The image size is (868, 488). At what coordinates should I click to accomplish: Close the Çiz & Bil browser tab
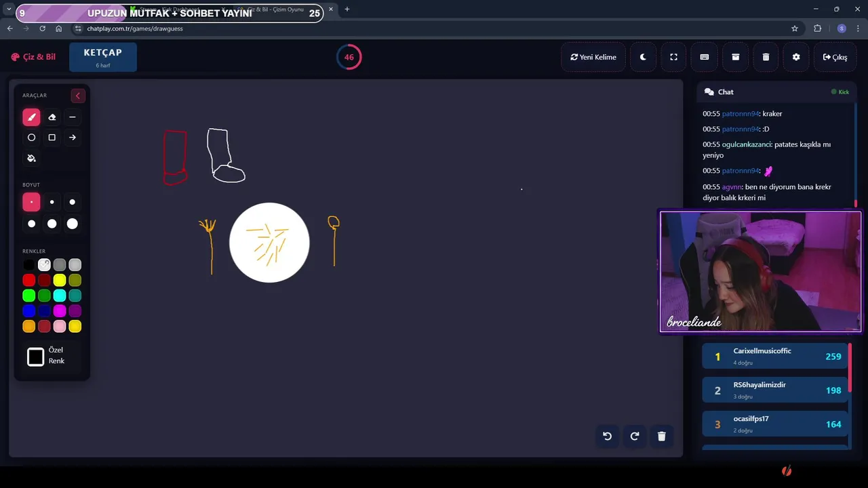330,9
